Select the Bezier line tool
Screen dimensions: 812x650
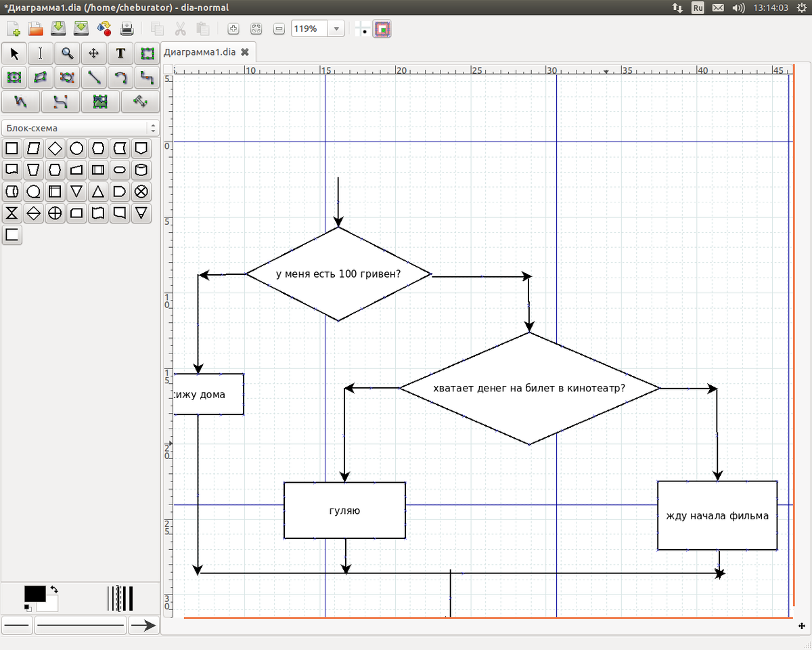[60, 102]
